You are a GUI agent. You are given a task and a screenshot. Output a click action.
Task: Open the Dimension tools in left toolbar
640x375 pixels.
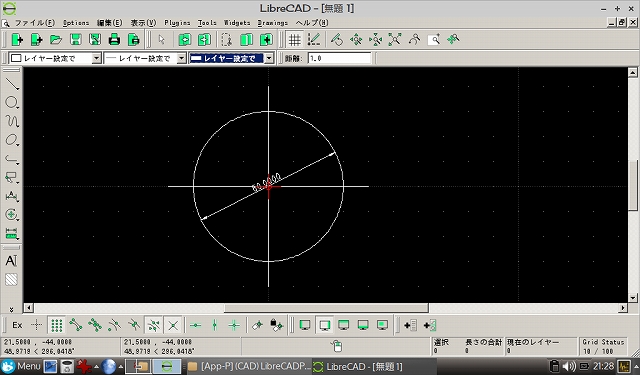pyautogui.click(x=12, y=196)
